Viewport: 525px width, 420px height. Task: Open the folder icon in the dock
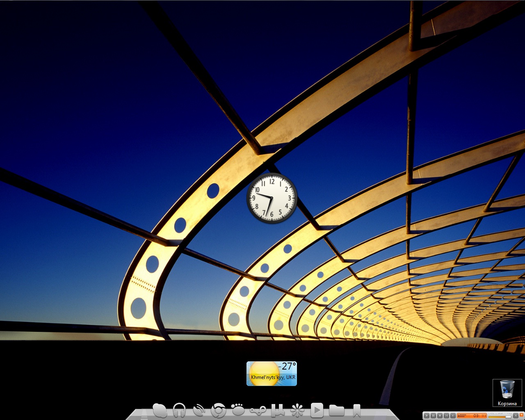click(336, 410)
